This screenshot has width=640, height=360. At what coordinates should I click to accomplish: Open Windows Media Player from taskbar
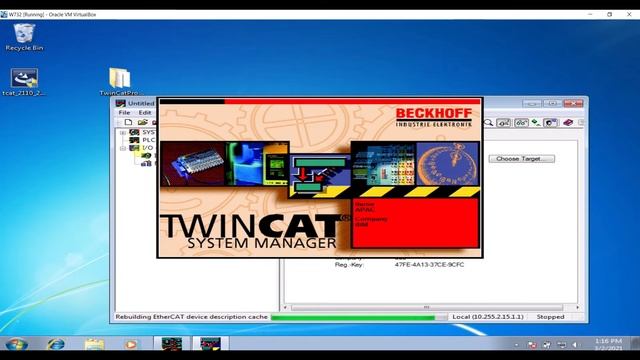click(x=131, y=344)
